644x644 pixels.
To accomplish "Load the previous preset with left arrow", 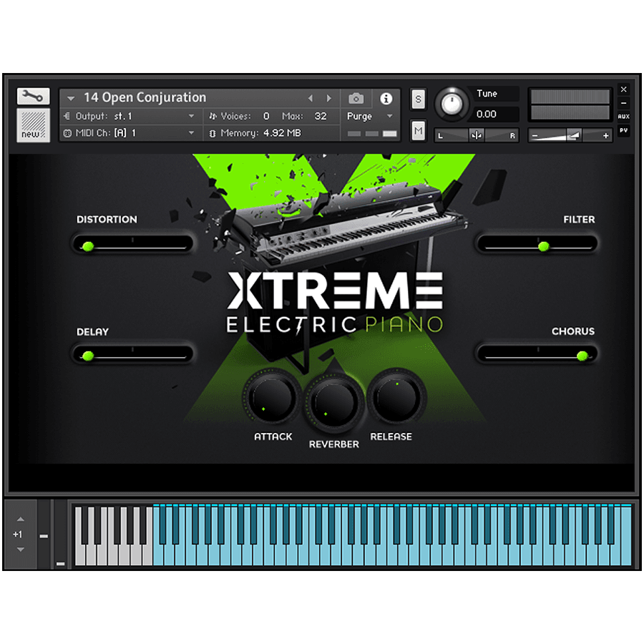I will point(311,97).
